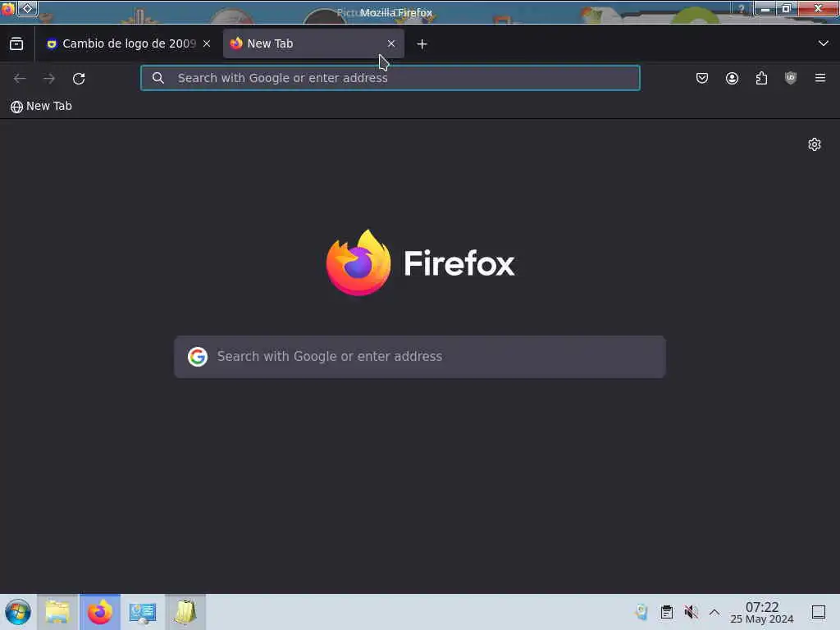Open the Firefox View icon
The height and width of the screenshot is (630, 840).
16,44
